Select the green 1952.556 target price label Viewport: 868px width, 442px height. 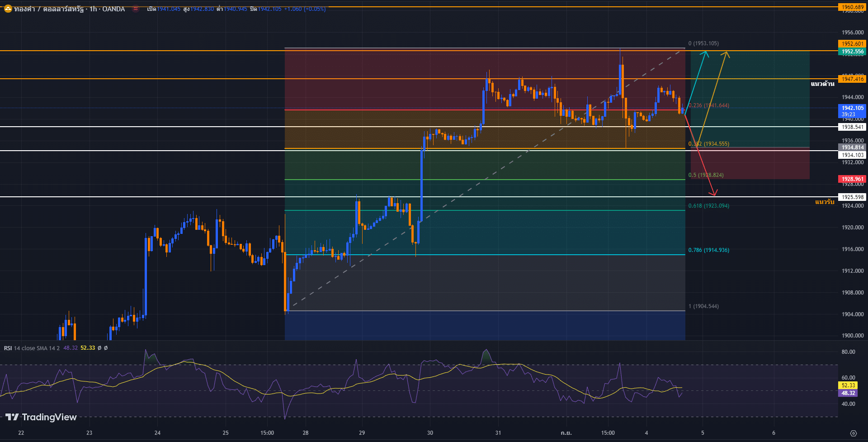852,52
